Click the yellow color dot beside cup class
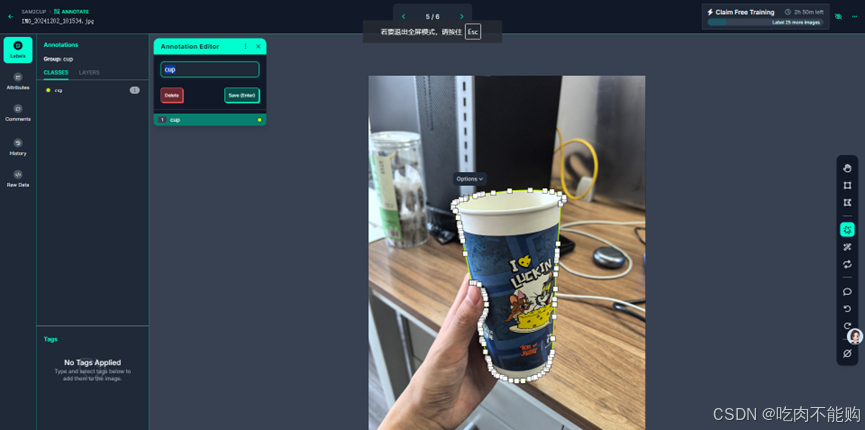This screenshot has height=430, width=865. tap(48, 90)
